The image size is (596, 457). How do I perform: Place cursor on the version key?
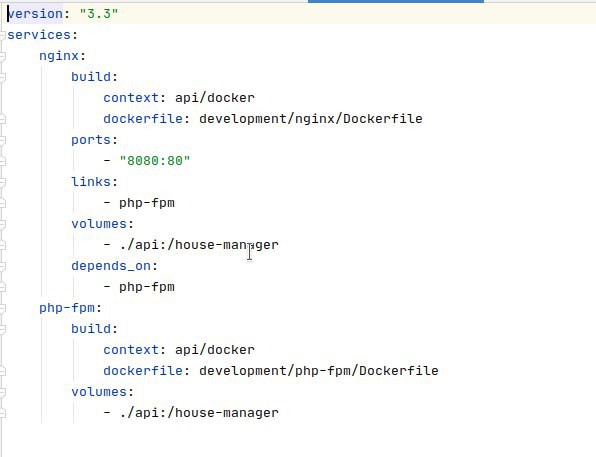35,14
